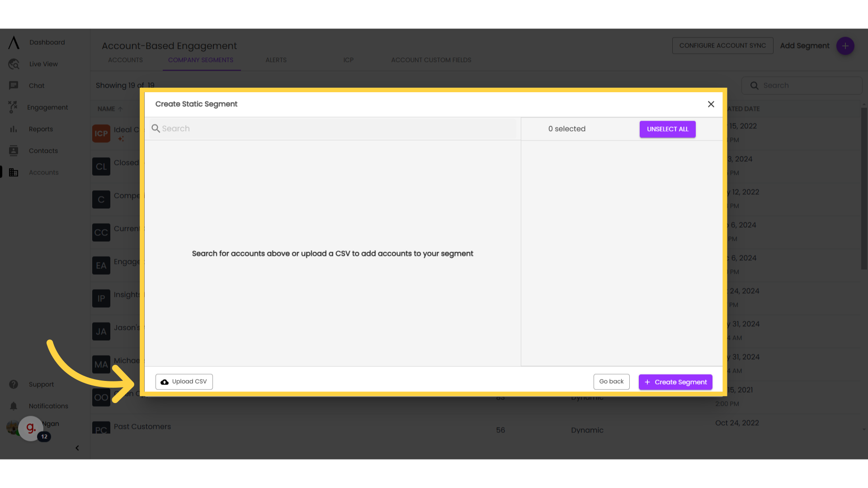The image size is (868, 488).
Task: Switch to ALERTS tab
Action: tap(276, 60)
